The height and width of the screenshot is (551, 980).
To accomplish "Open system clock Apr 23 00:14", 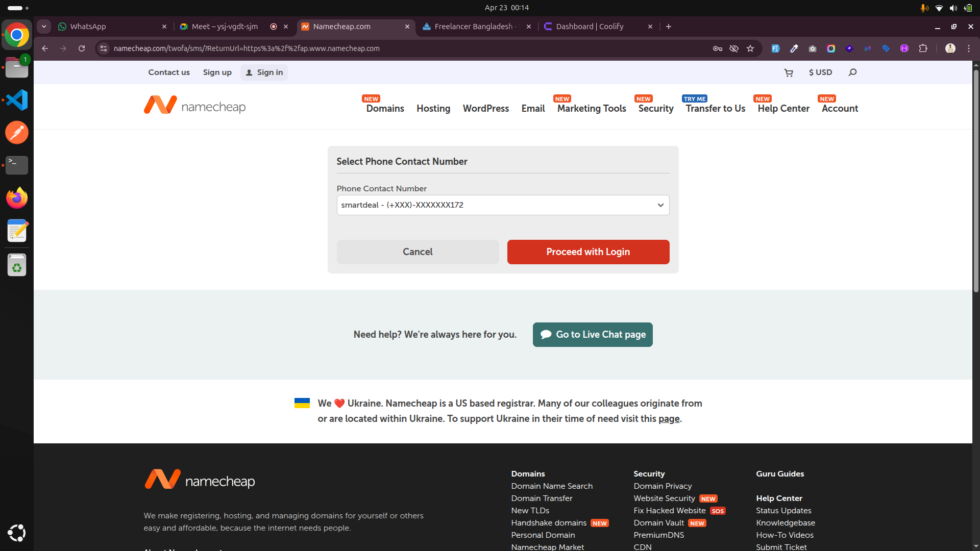I will coord(506,8).
